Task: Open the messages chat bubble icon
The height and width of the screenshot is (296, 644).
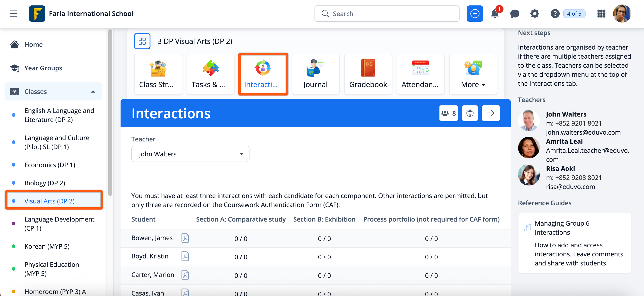Action: (515, 14)
